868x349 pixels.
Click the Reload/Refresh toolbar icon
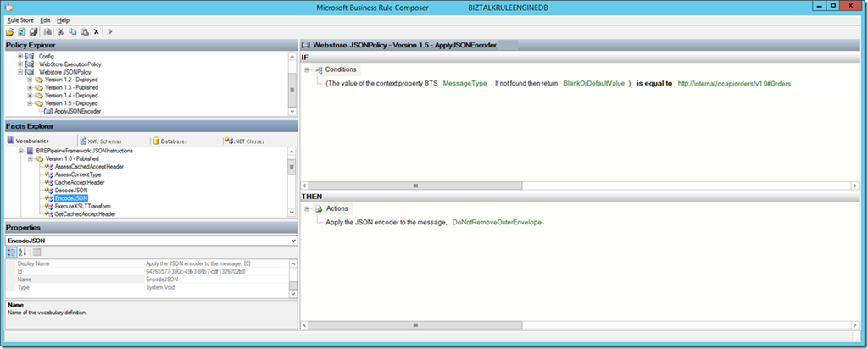[x=22, y=31]
